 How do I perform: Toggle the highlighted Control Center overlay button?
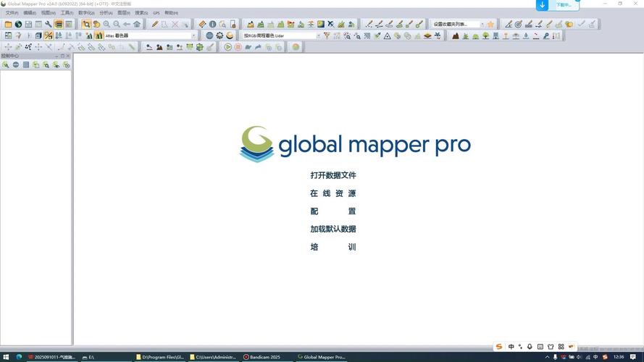click(59, 24)
